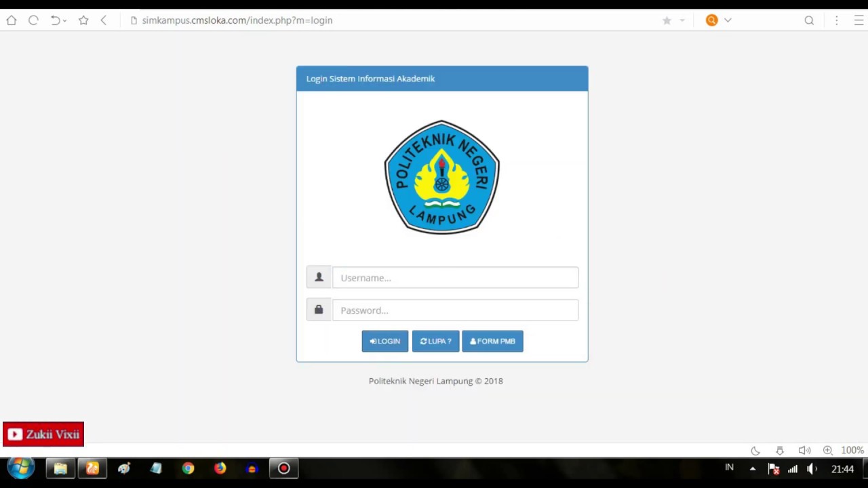Show hidden system tray icons
The height and width of the screenshot is (488, 868).
point(752,468)
